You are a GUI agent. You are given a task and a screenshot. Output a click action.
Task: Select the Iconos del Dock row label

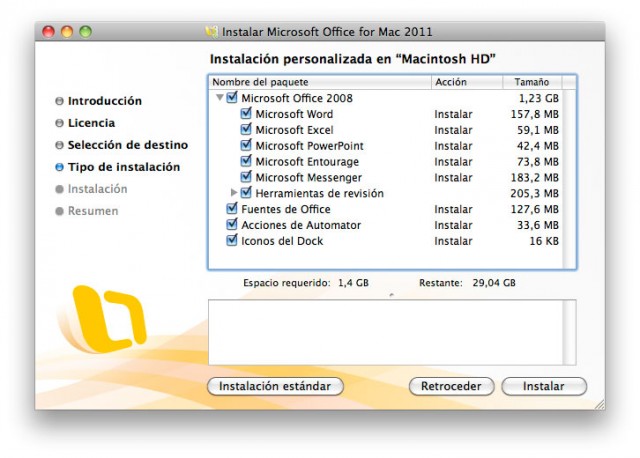click(x=282, y=241)
